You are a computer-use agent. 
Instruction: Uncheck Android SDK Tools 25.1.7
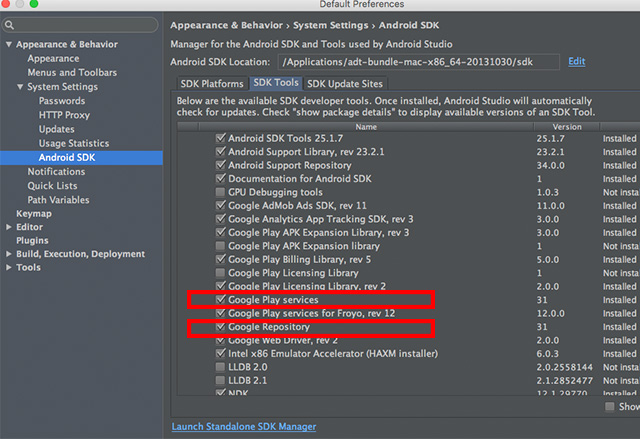click(221, 139)
